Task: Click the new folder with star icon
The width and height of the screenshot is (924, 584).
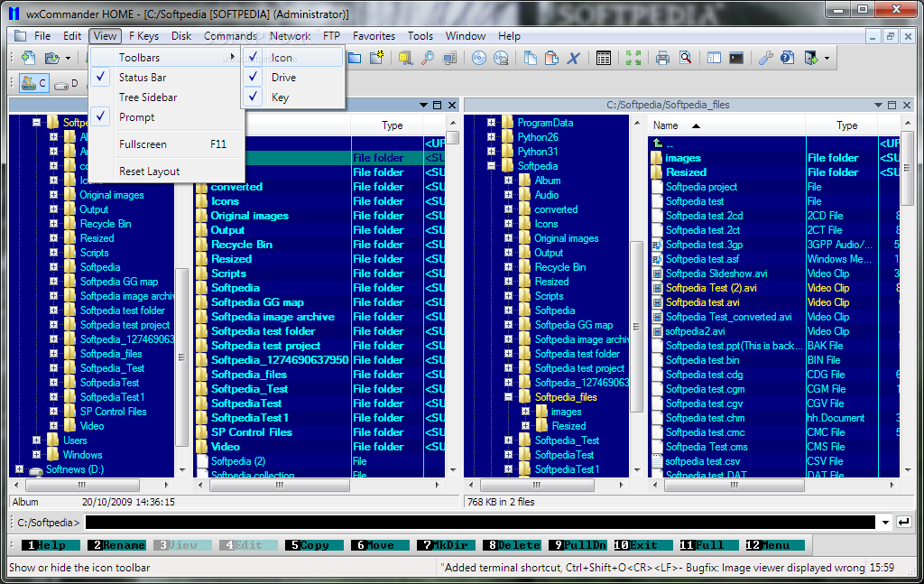Action: tap(376, 58)
